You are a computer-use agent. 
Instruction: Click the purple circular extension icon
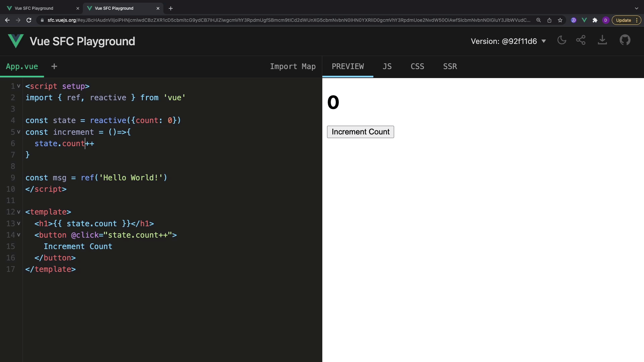click(574, 20)
